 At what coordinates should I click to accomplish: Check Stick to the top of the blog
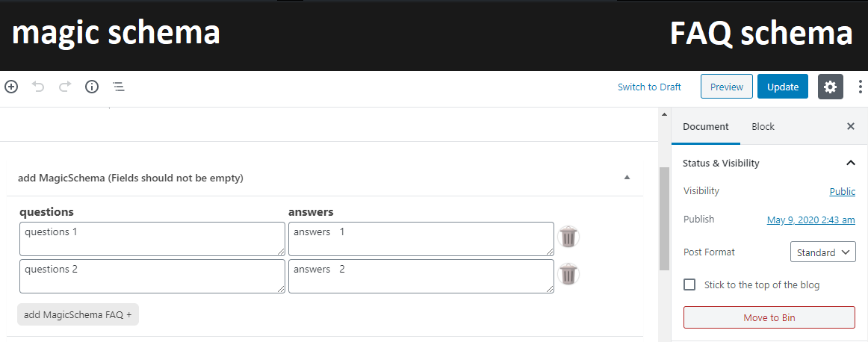tap(689, 285)
